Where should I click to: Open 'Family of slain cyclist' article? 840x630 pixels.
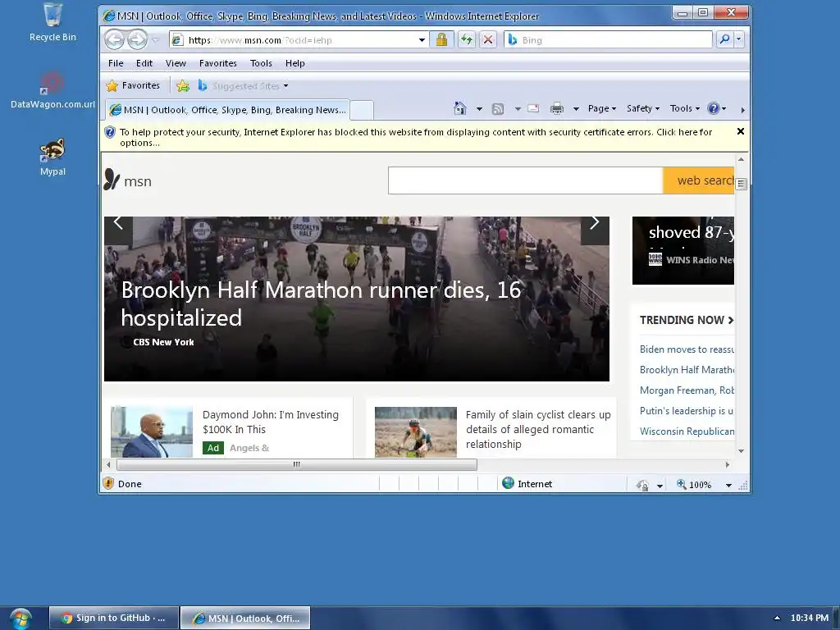tap(538, 429)
